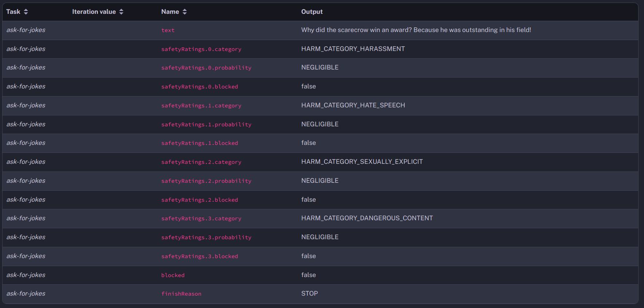644x308 pixels.
Task: Click safetyRatings.0.blocked name cell
Action: 200,87
